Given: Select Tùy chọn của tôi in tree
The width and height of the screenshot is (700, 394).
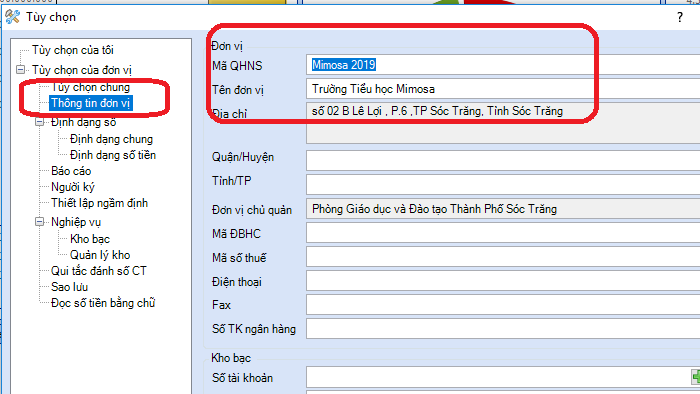Looking at the screenshot, I should [x=73, y=50].
